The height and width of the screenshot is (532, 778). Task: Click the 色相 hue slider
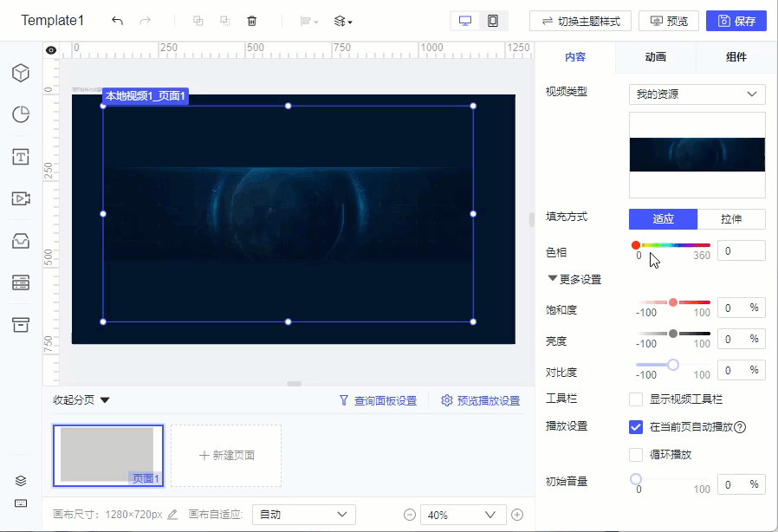(x=673, y=245)
